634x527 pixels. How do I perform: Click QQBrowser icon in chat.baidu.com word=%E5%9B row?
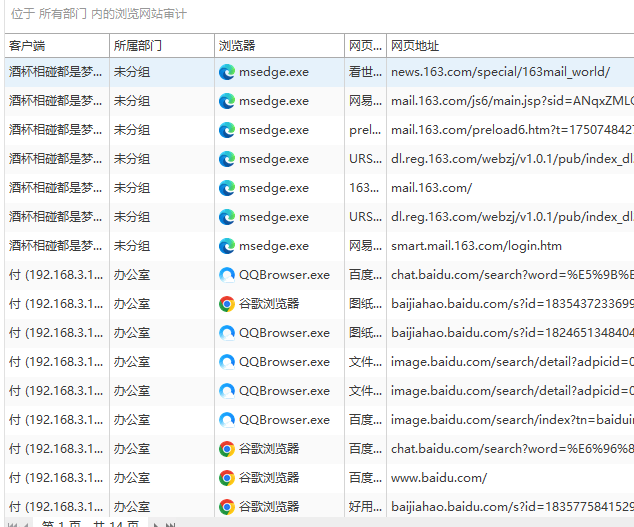click(226, 275)
